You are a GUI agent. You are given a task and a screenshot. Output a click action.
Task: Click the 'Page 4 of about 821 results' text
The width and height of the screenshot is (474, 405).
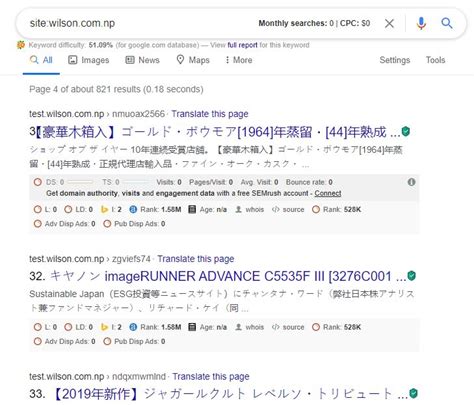pos(116,89)
